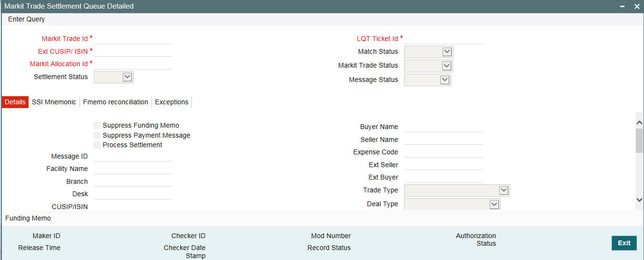Click the Checker Date Stamp label

pyautogui.click(x=185, y=252)
